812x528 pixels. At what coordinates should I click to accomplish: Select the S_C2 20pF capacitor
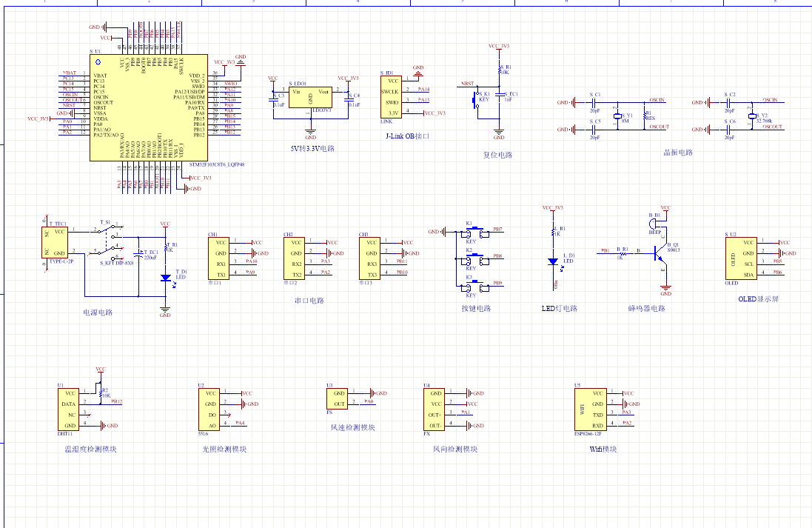(x=728, y=103)
